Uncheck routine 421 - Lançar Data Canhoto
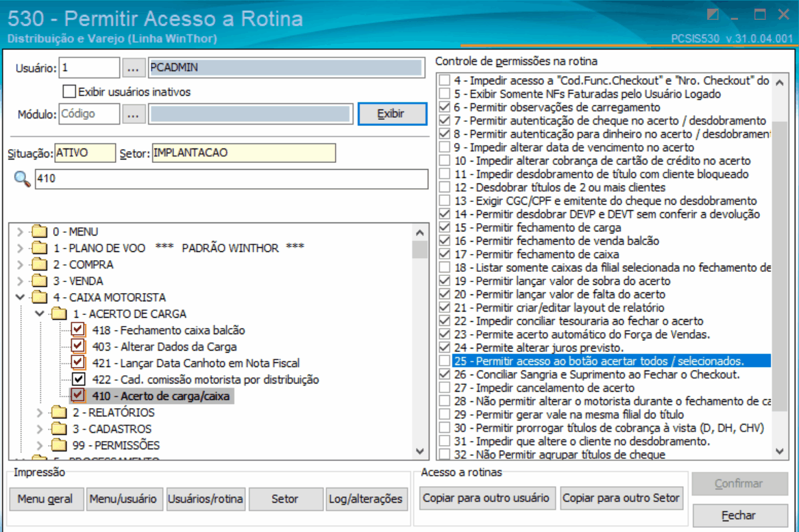This screenshot has height=532, width=799. click(x=78, y=362)
